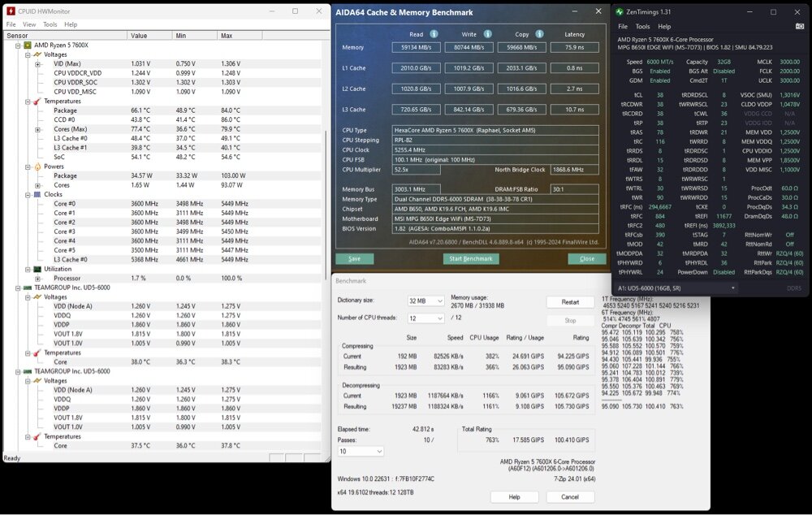Click the DRAM:FSB Ratio field showing 30:1

click(574, 189)
